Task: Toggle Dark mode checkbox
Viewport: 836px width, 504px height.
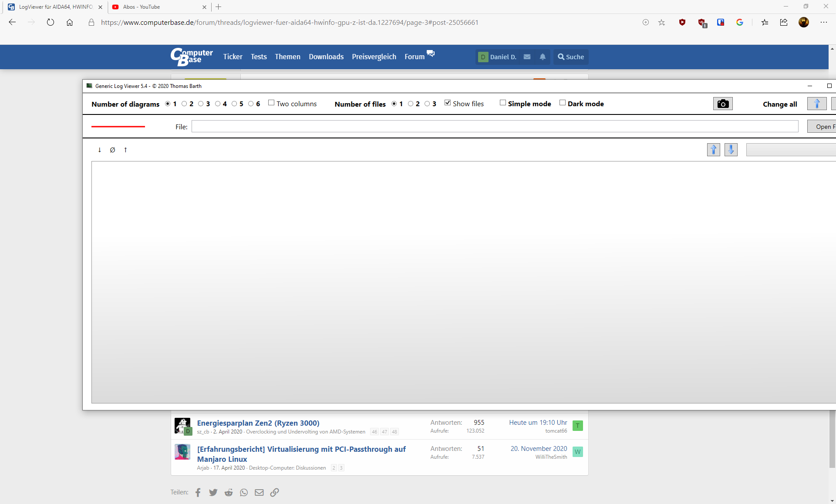Action: (563, 103)
